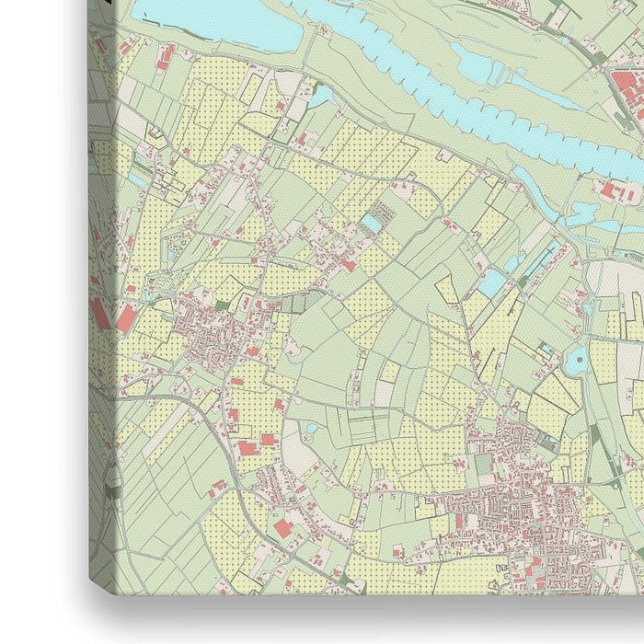Select the dense village on the left-center of the map
Viewport: 644px width, 644px height.
tap(212, 331)
